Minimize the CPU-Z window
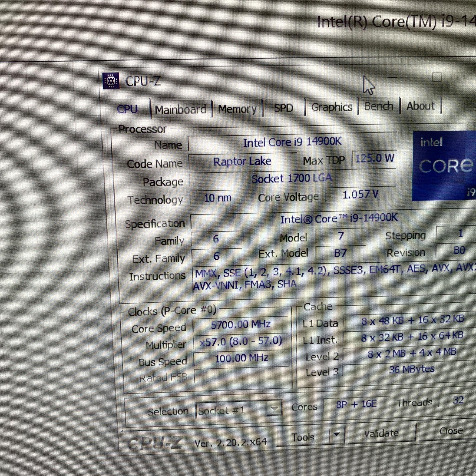This screenshot has width=476, height=476. click(392, 78)
